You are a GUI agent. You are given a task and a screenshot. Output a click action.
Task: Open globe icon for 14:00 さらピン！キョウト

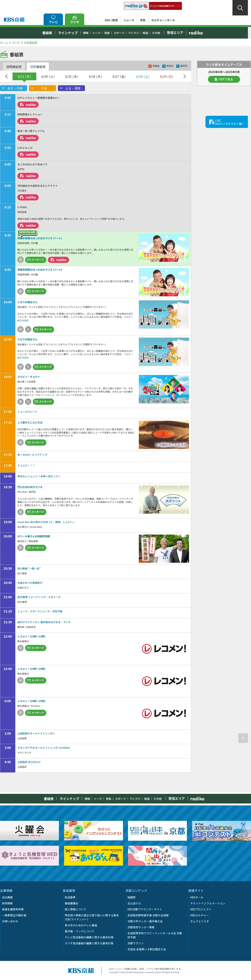point(21,401)
